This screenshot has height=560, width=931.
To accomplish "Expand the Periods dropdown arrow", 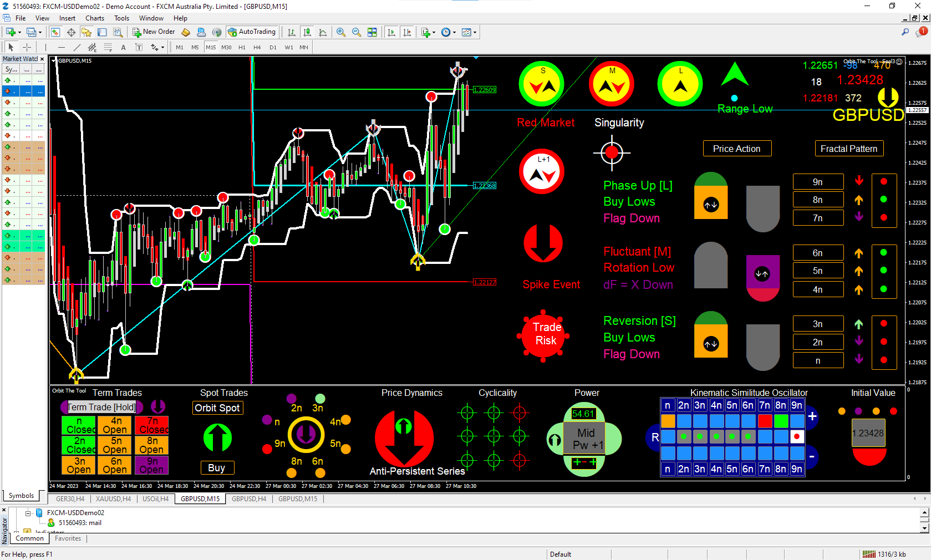I will (x=454, y=32).
